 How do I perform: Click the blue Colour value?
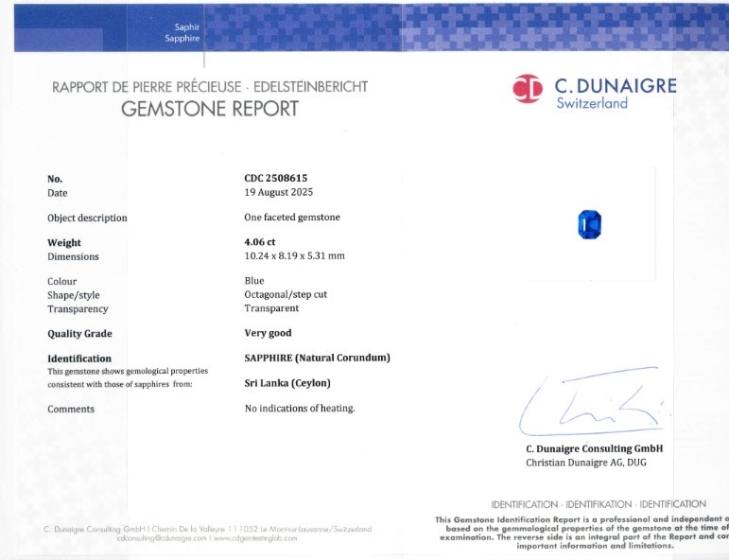tap(254, 281)
